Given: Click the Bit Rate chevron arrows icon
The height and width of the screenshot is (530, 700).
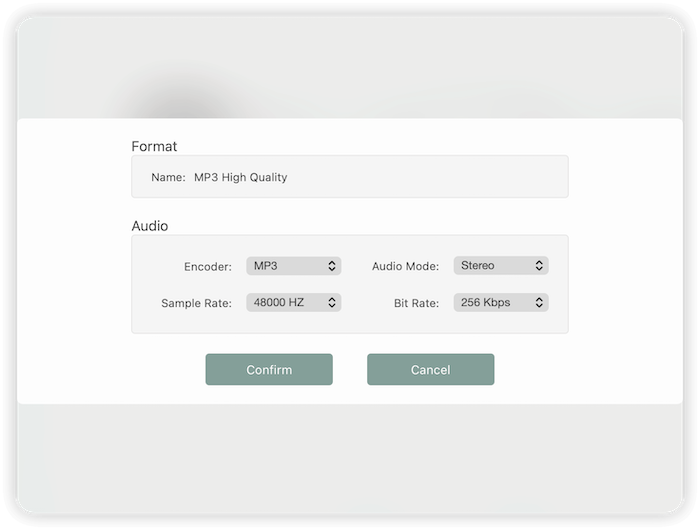Looking at the screenshot, I should coord(539,302).
